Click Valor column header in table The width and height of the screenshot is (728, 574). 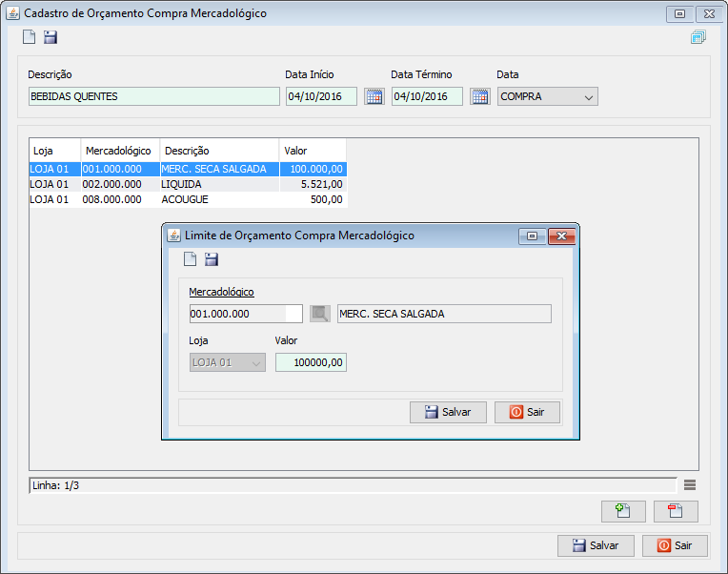313,151
